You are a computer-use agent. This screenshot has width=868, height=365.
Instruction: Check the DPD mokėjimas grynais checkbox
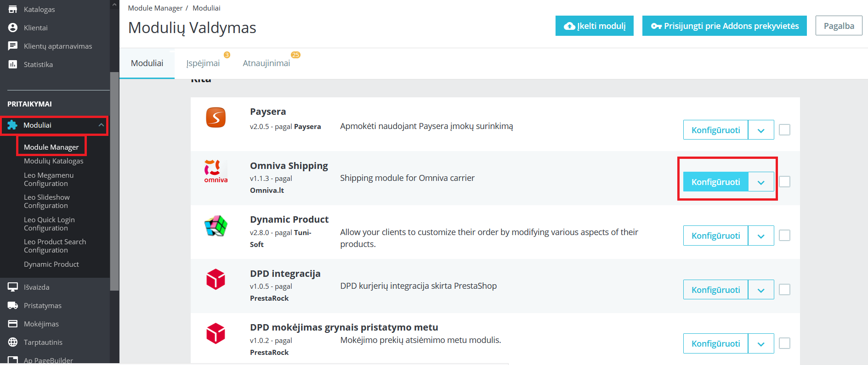(x=785, y=343)
